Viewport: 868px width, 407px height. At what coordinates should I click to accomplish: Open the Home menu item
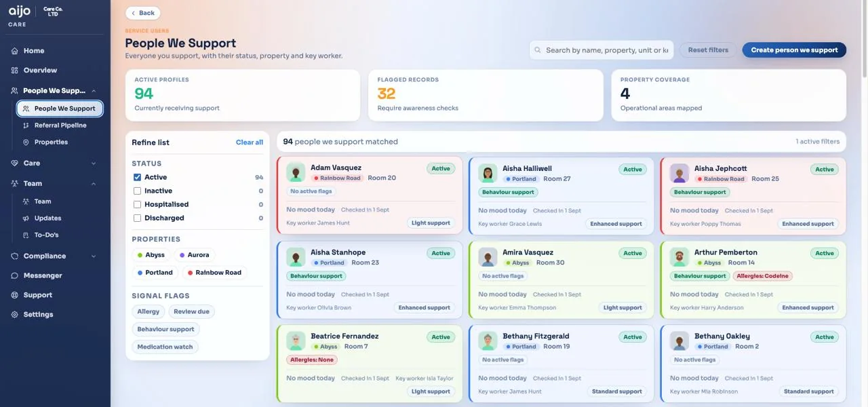[x=55, y=51]
